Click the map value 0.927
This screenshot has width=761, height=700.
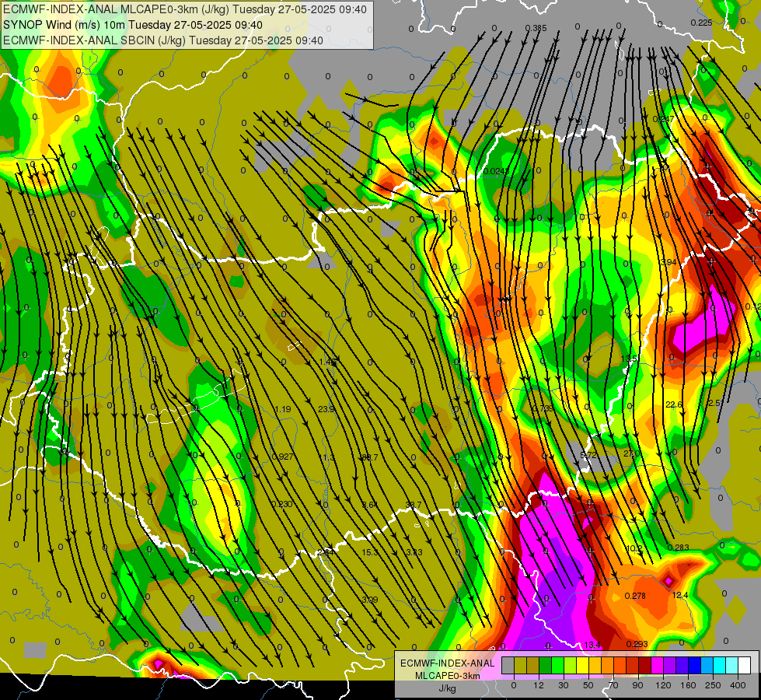[x=282, y=457]
